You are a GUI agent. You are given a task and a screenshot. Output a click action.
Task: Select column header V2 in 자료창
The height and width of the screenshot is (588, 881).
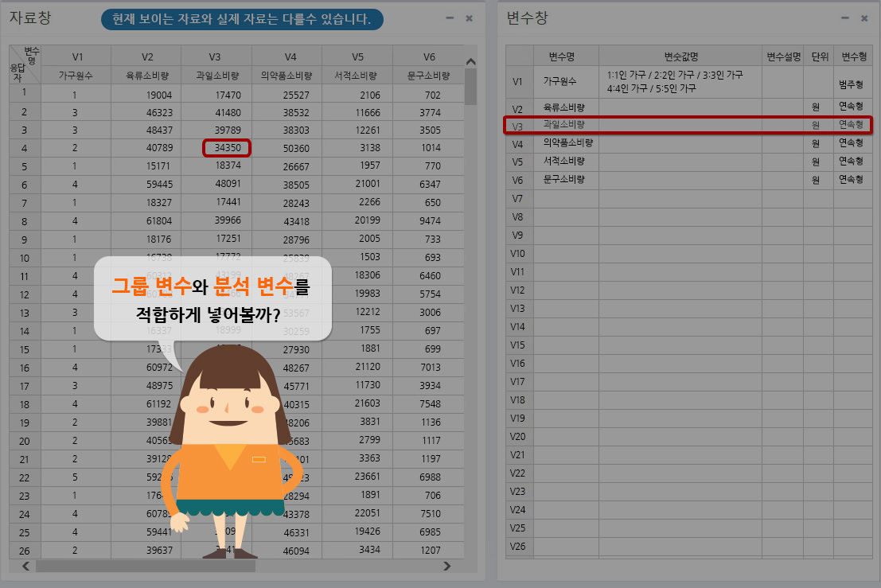pyautogui.click(x=147, y=56)
